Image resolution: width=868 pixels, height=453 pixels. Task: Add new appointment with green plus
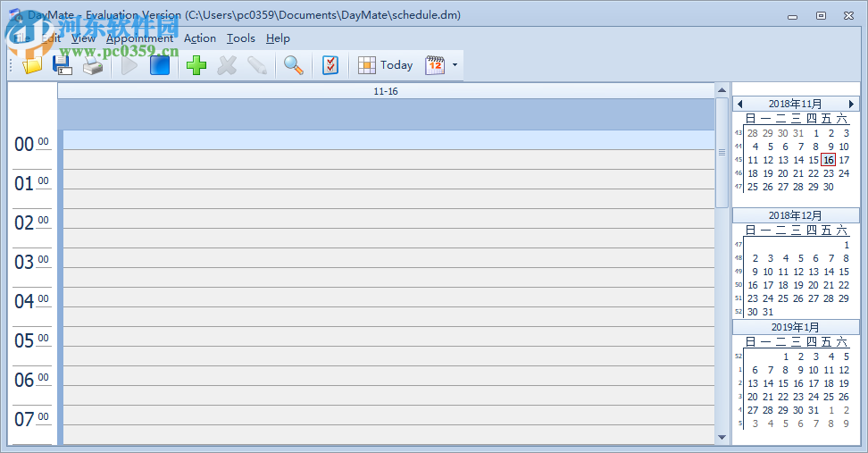coord(196,65)
